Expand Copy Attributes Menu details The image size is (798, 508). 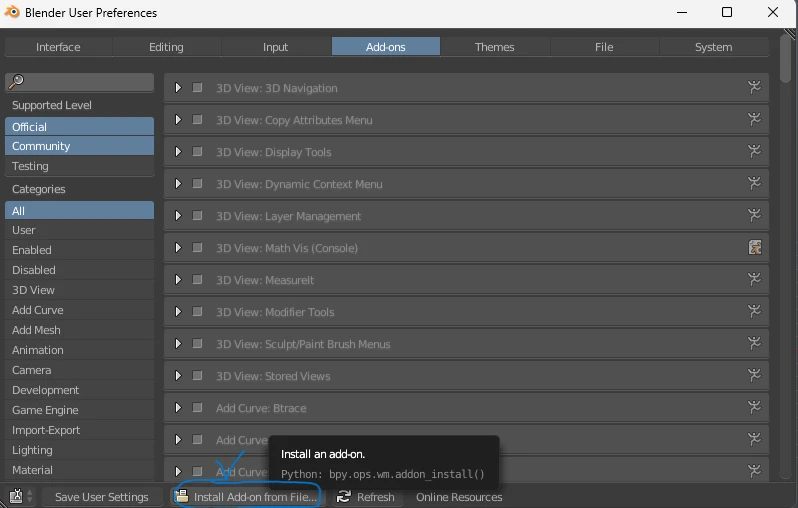point(178,120)
